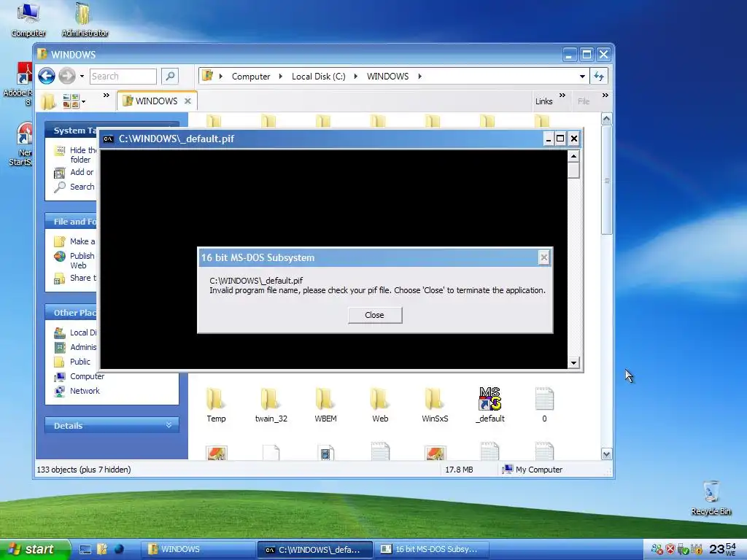Expand the File toolbar chevron
The image size is (747, 560).
click(605, 96)
